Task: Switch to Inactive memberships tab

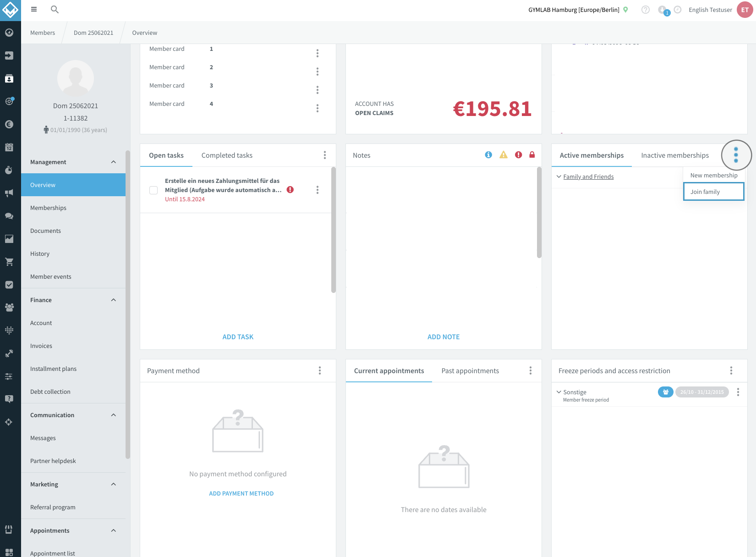Action: [x=675, y=155]
